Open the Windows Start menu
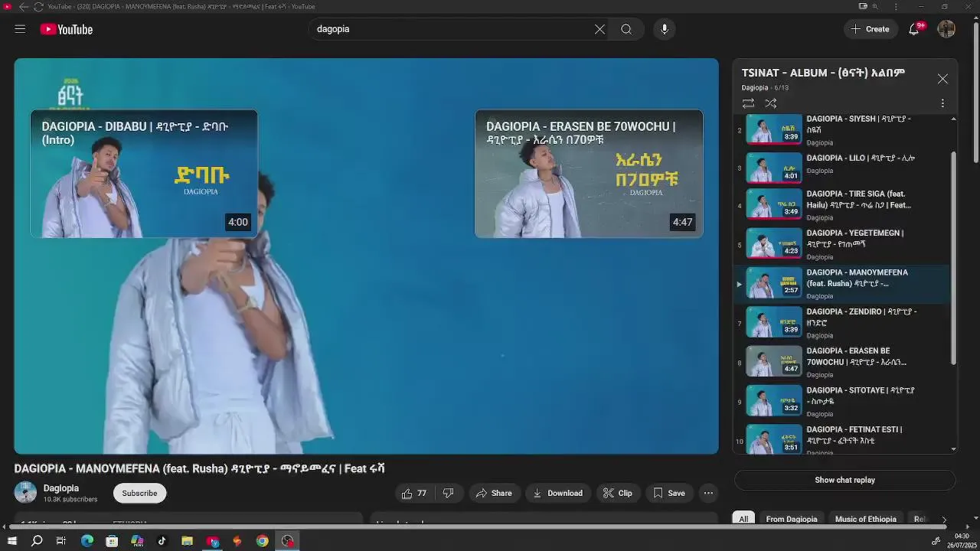The height and width of the screenshot is (551, 980). click(11, 541)
